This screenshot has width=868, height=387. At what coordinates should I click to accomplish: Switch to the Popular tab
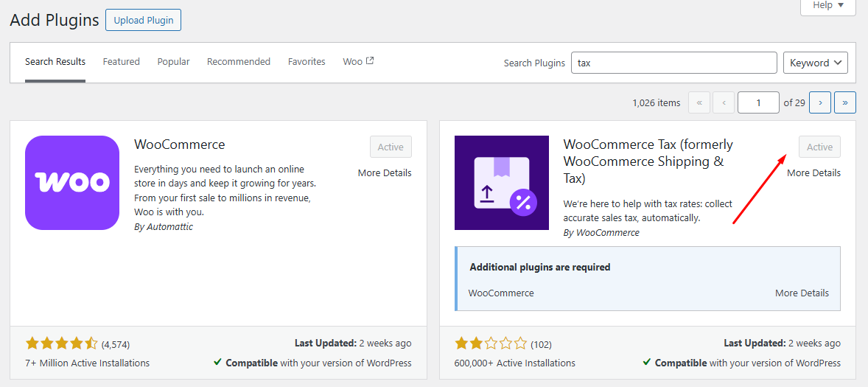[173, 61]
